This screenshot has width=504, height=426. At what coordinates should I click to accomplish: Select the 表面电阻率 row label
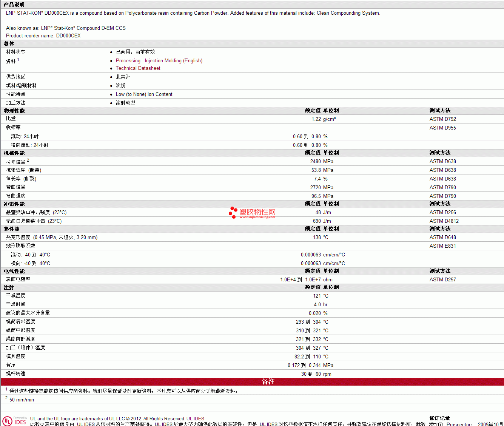click(18, 279)
